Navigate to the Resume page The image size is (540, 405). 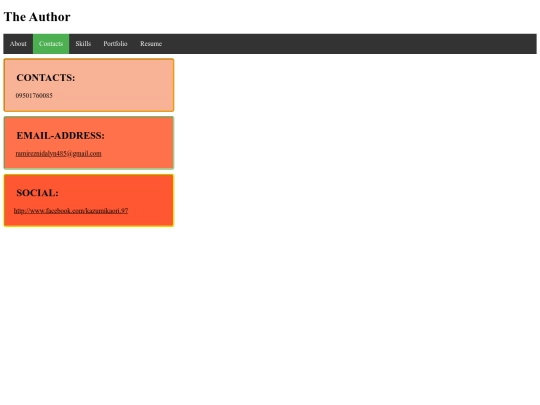[x=151, y=44]
